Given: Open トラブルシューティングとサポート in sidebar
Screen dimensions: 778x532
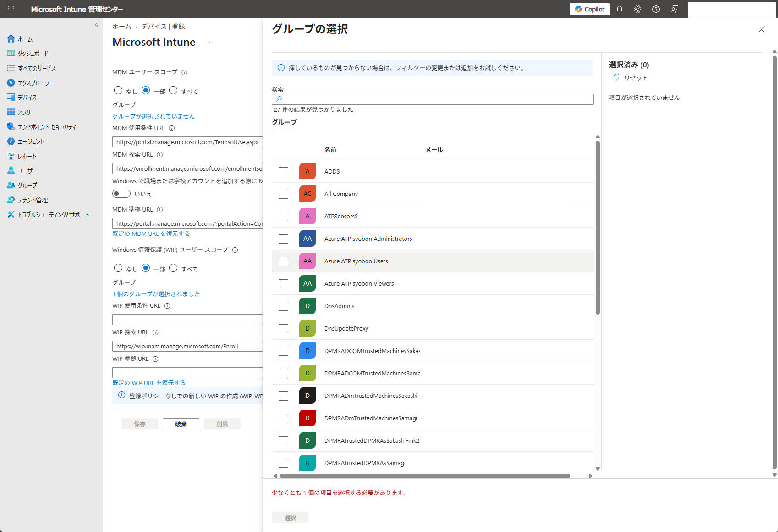Looking at the screenshot, I should point(53,215).
